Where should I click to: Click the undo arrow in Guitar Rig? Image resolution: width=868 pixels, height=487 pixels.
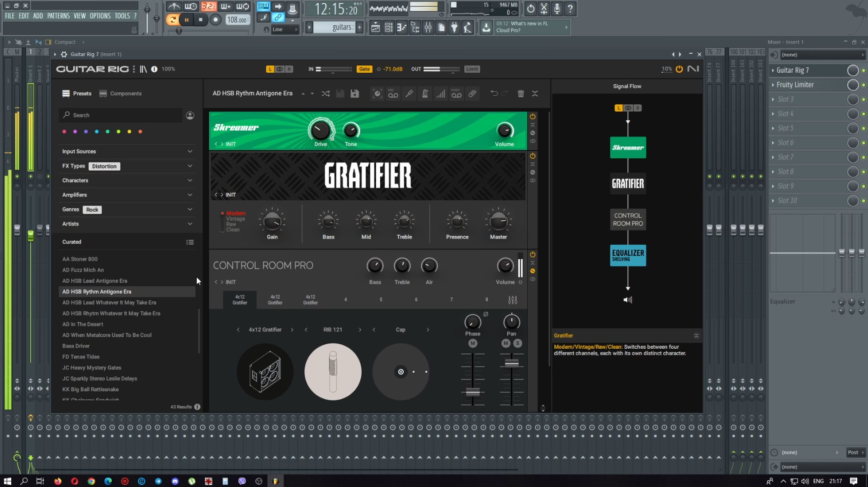pyautogui.click(x=494, y=94)
